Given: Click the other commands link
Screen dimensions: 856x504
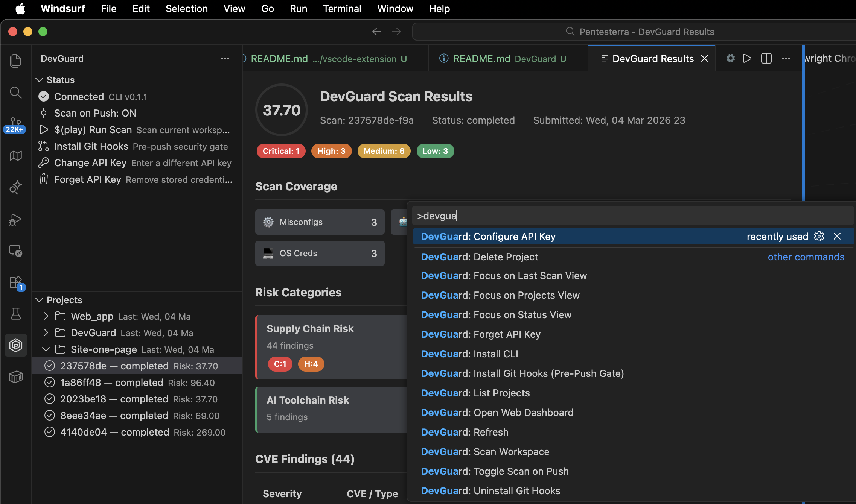Looking at the screenshot, I should (x=806, y=257).
